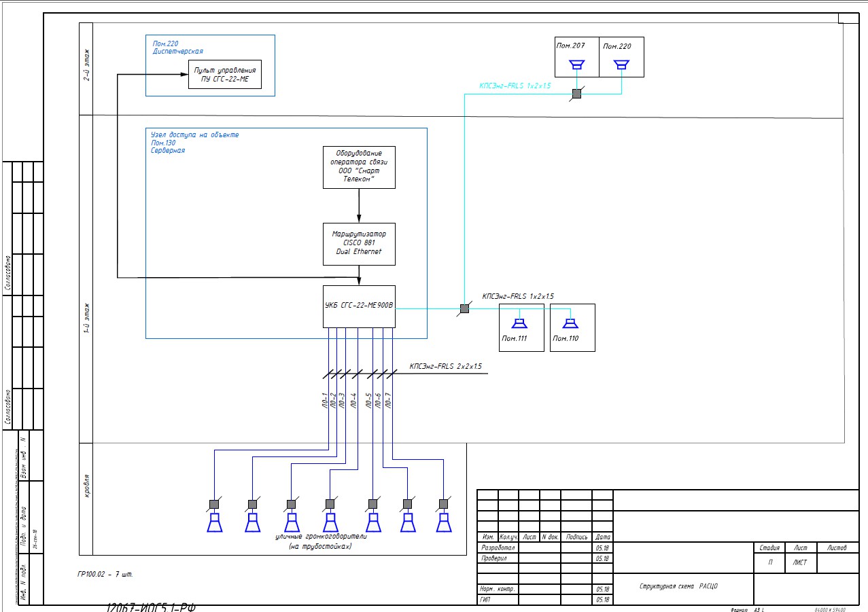Click the caption (на трубостойках)

(320, 546)
